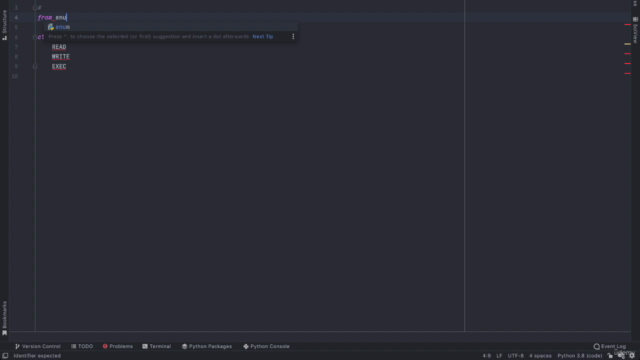Place the cursor after 'from enu' text

tap(67, 18)
